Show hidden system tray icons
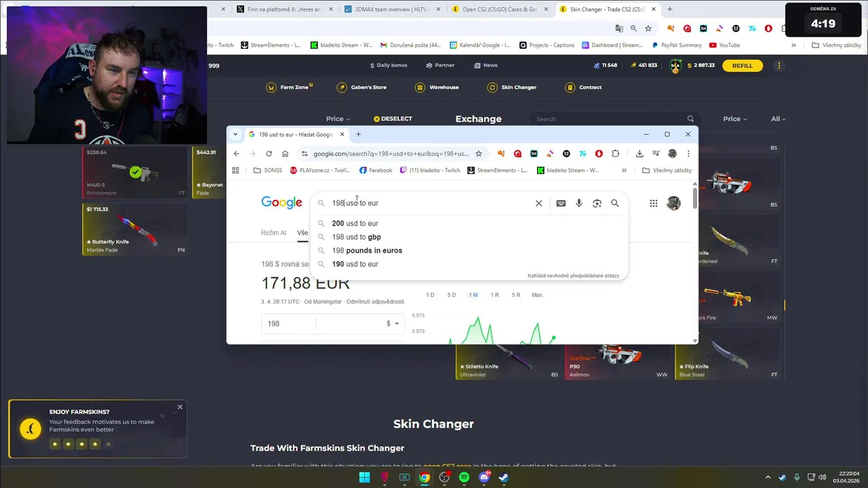 click(x=768, y=477)
